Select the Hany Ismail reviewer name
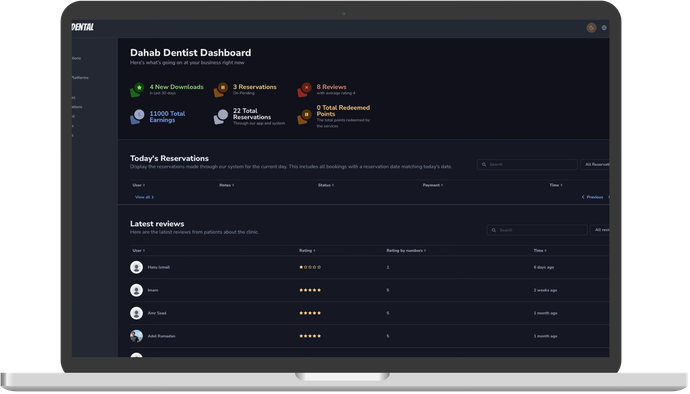Screen dimensions: 690x394 (x=158, y=267)
